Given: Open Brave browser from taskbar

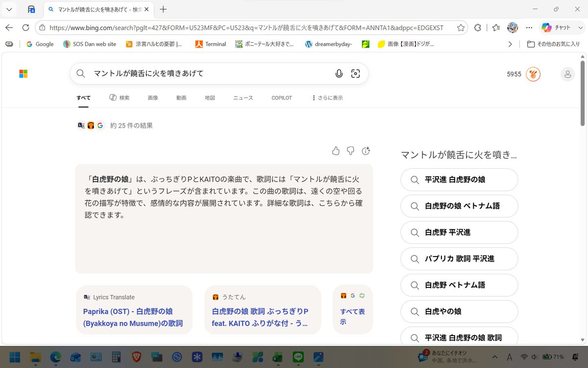Looking at the screenshot, I should click(137, 357).
